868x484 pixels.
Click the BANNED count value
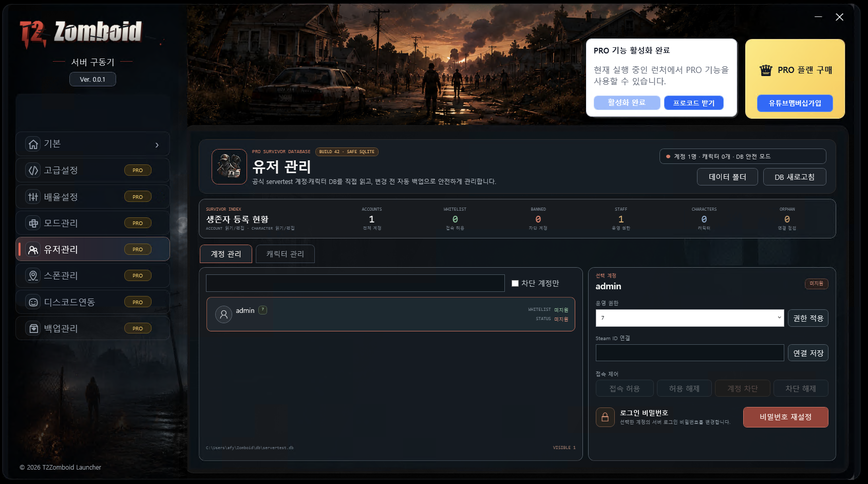(538, 219)
